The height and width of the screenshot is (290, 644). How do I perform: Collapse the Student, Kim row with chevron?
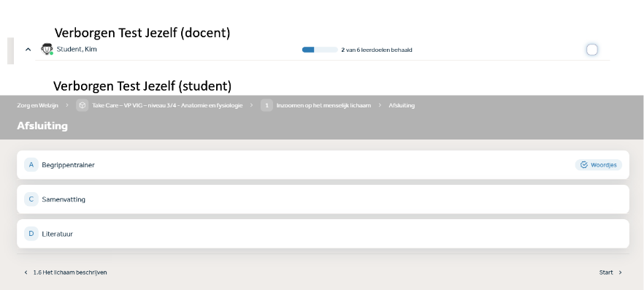(28, 49)
